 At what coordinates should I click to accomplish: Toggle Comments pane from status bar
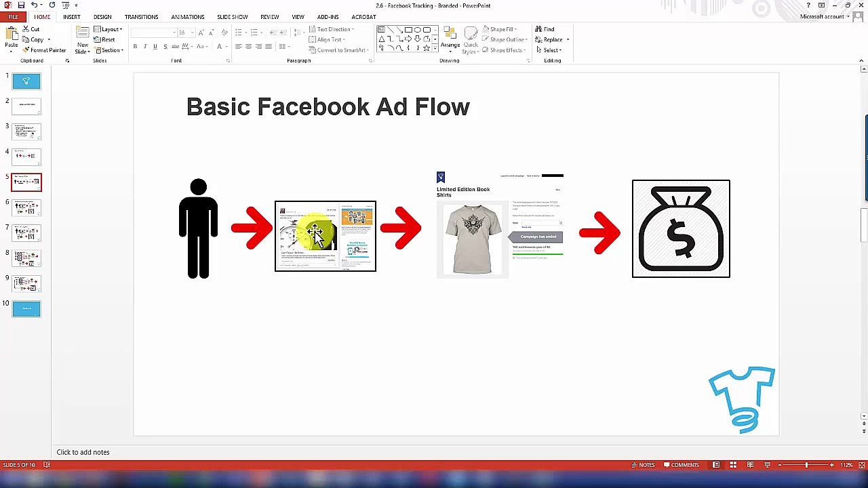pos(681,465)
